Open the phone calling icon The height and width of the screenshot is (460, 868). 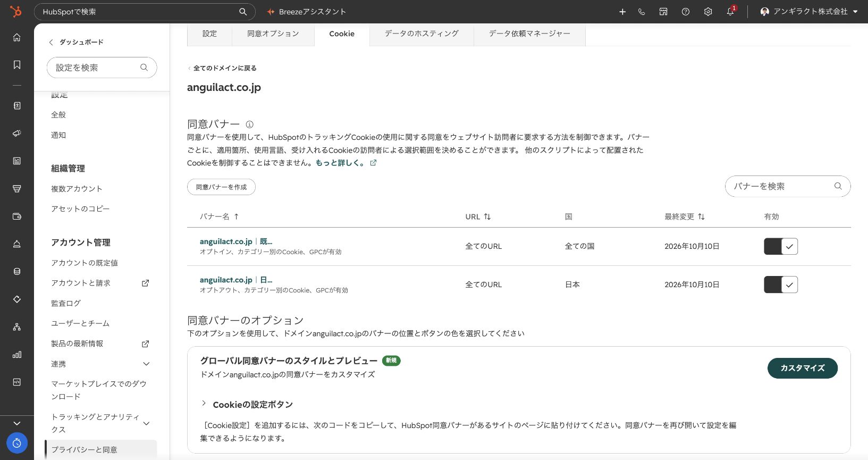642,12
